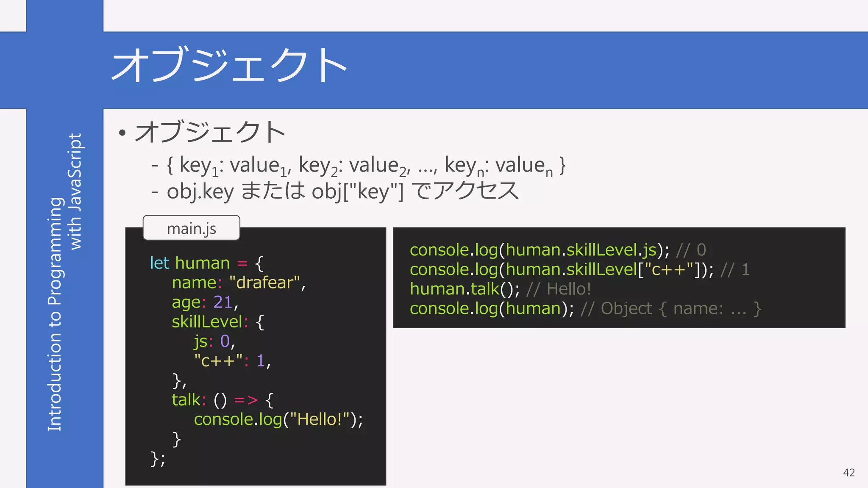Select the bullet heading オブジェクト below the banner
This screenshot has width=868, height=488.
click(210, 132)
